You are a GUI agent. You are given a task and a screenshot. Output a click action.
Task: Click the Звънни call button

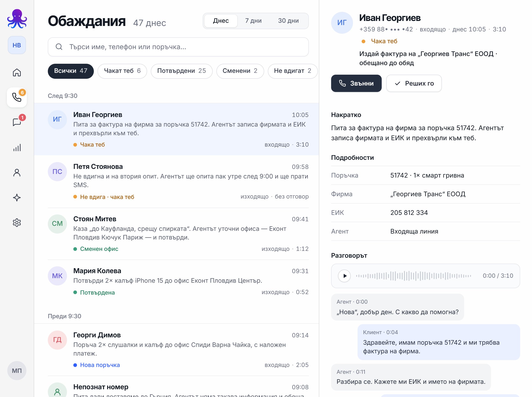click(x=356, y=83)
